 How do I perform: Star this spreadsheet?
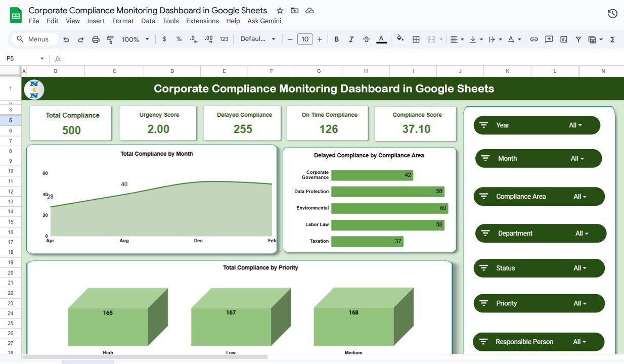coord(280,10)
